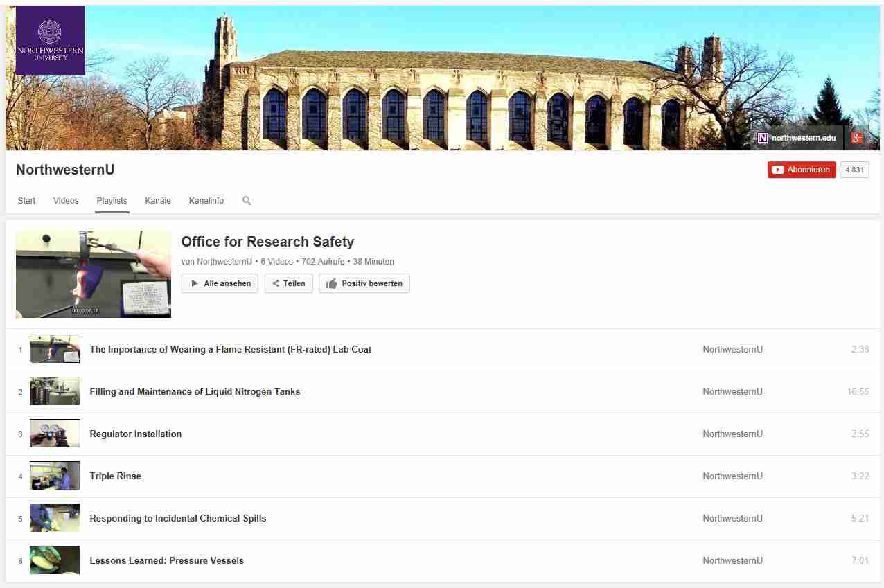Open Filling and Maintenance of Liquid Nitrogen Tanks

point(195,392)
